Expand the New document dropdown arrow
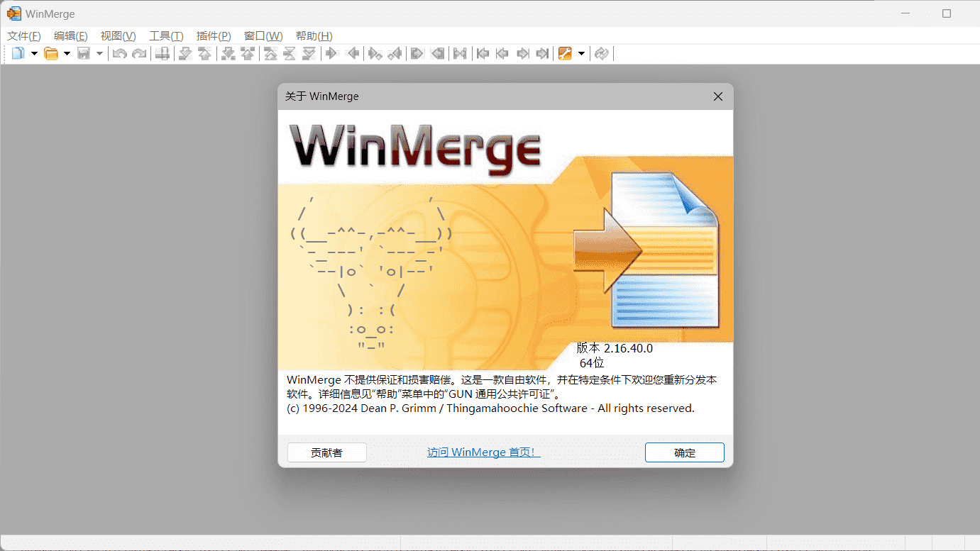980x551 pixels. (x=33, y=53)
